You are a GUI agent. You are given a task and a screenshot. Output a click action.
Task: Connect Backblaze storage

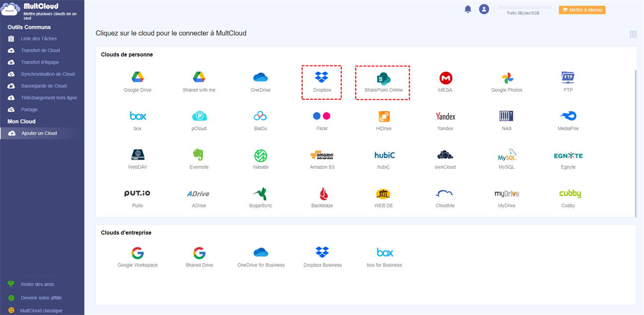click(x=322, y=198)
